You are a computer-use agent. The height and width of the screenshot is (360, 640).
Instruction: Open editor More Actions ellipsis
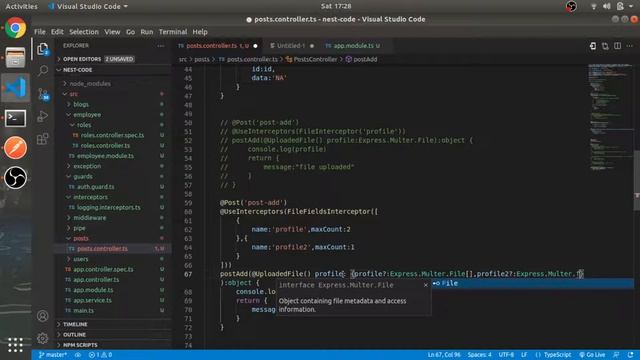tap(630, 46)
